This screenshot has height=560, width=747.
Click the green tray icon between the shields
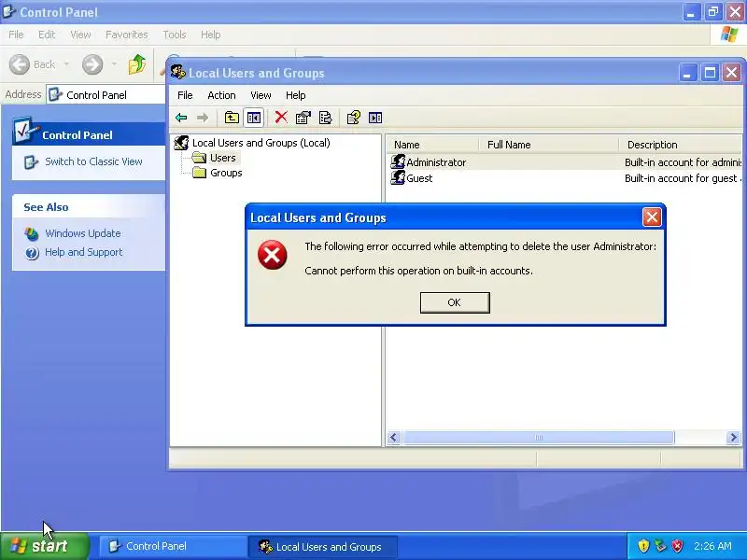click(x=660, y=546)
